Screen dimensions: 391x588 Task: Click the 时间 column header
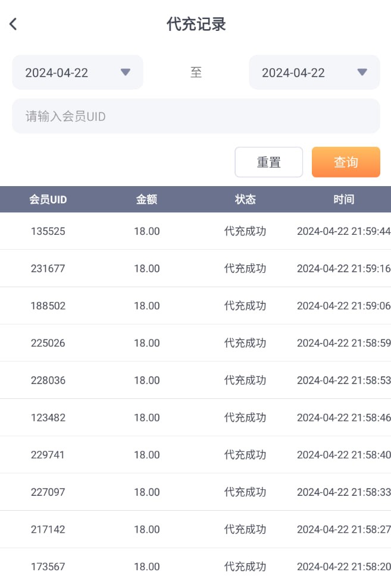(x=343, y=200)
